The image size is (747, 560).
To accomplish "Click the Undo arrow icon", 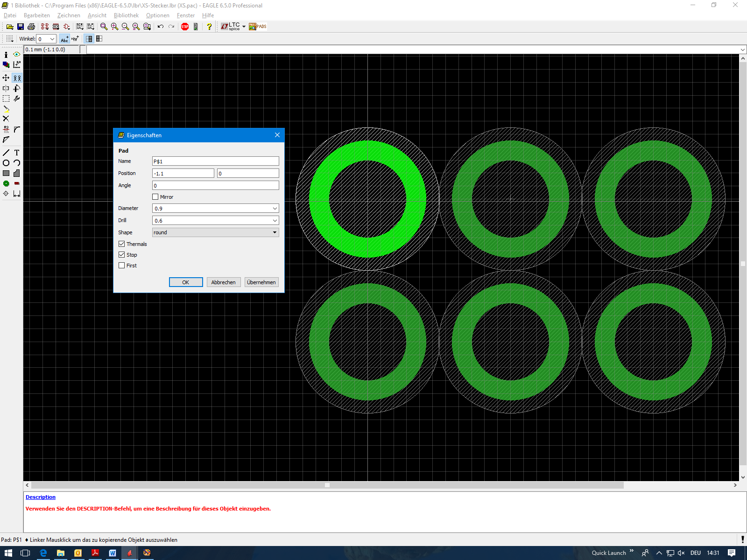I will click(161, 27).
